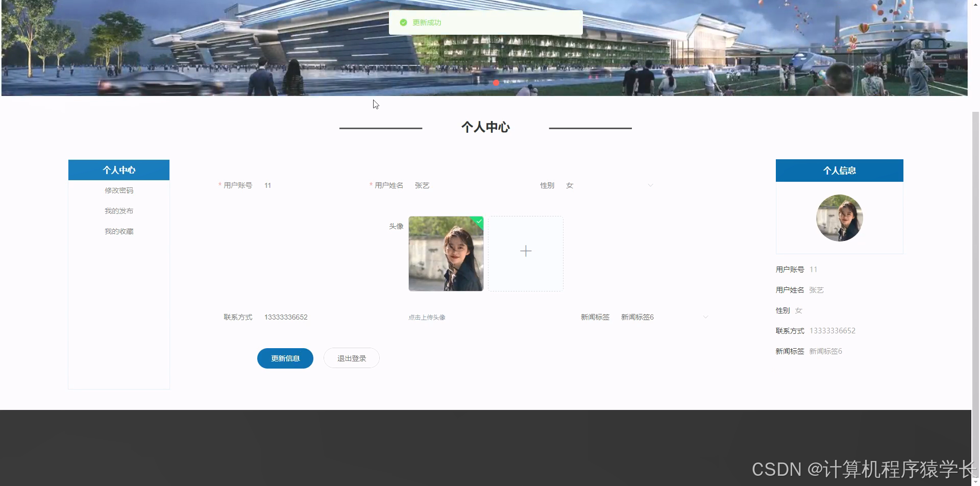Open 我的发布 in the sidebar menu
980x486 pixels.
coord(119,211)
